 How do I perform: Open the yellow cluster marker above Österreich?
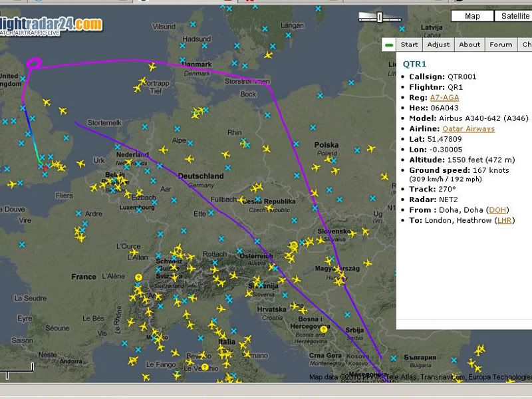294,245
